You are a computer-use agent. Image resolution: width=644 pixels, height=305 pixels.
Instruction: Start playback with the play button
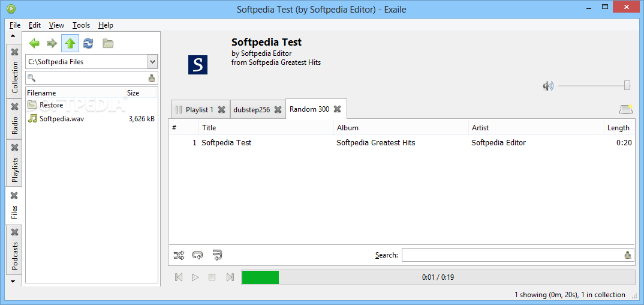coord(195,277)
